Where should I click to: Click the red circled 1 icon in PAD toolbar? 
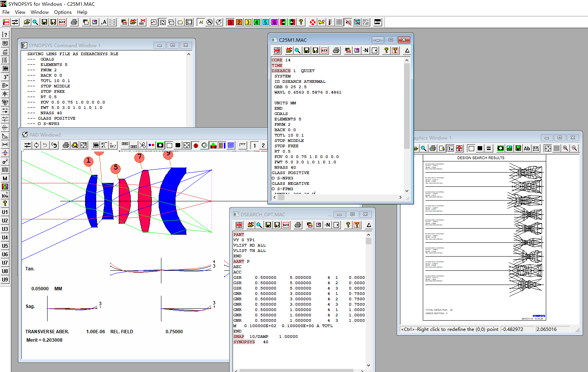pyautogui.click(x=195, y=145)
